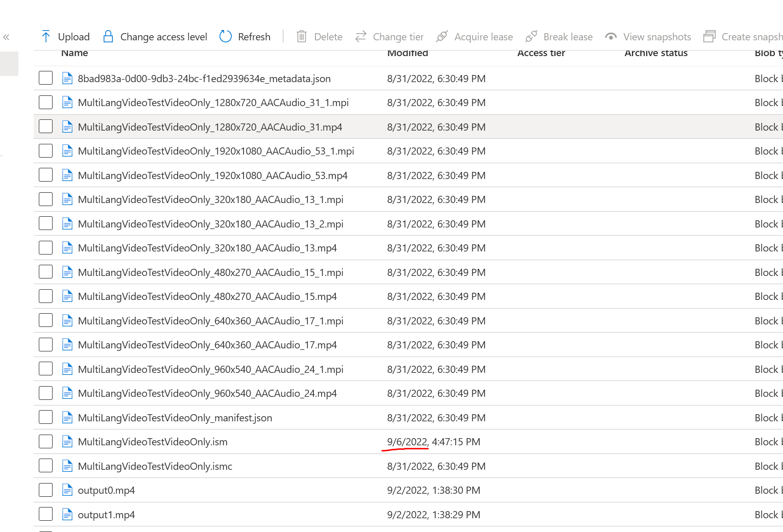Screen dimensions: 783x532
Task: Sort blobs by Modified column header
Action: coord(407,53)
